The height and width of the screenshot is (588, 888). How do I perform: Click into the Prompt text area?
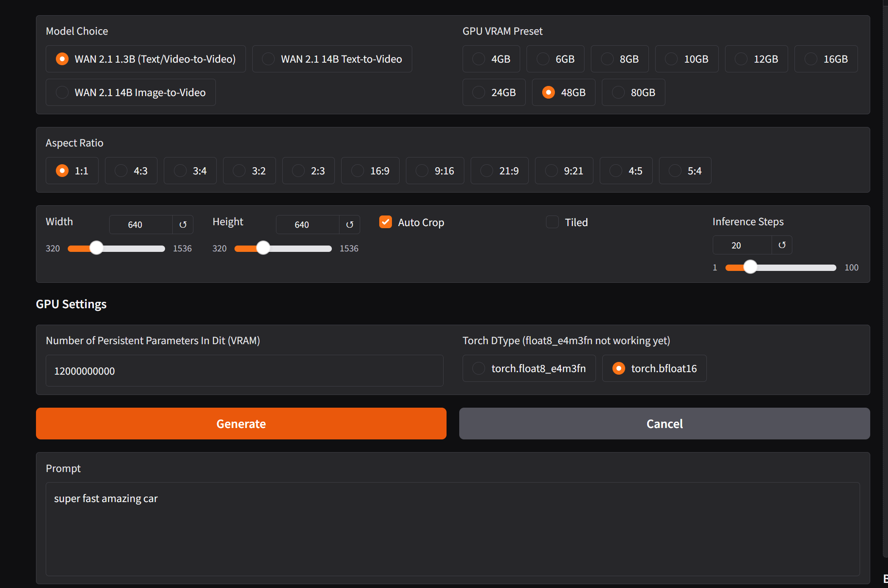click(452, 529)
